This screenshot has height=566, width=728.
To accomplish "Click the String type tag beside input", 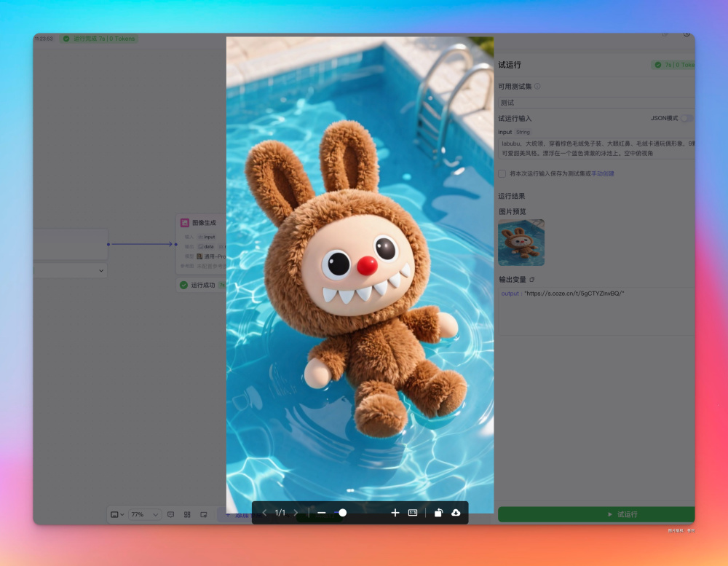I will click(x=523, y=132).
